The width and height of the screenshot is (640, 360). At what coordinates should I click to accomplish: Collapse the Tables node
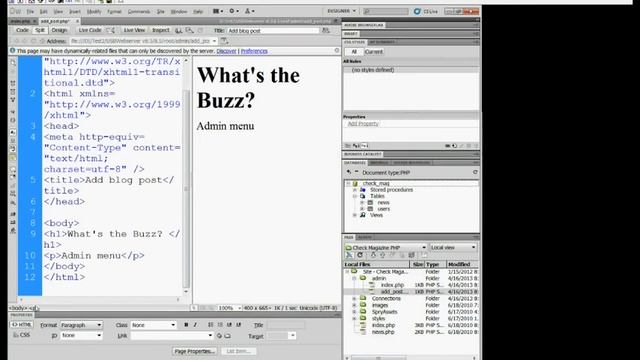tap(354, 196)
